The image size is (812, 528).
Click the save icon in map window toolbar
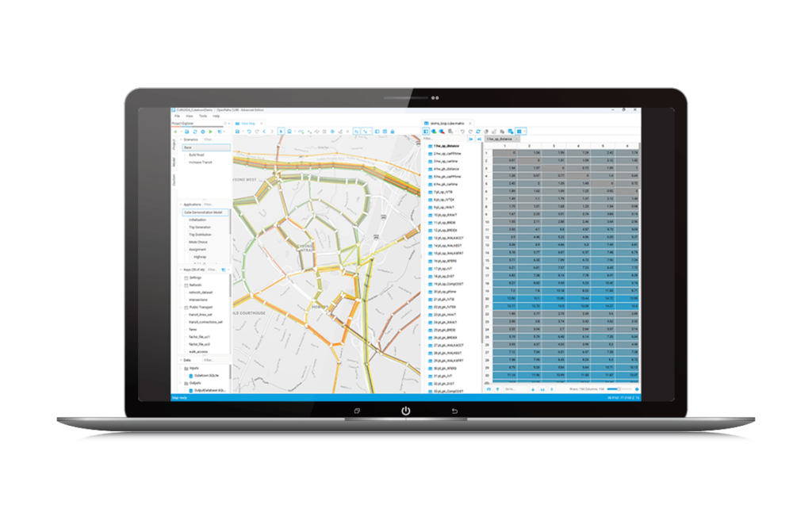point(238,130)
